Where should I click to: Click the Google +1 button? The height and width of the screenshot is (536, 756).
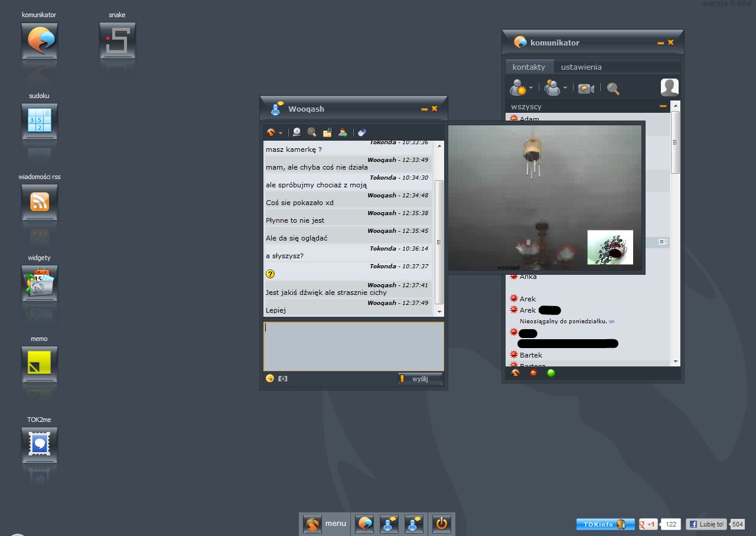(x=649, y=524)
